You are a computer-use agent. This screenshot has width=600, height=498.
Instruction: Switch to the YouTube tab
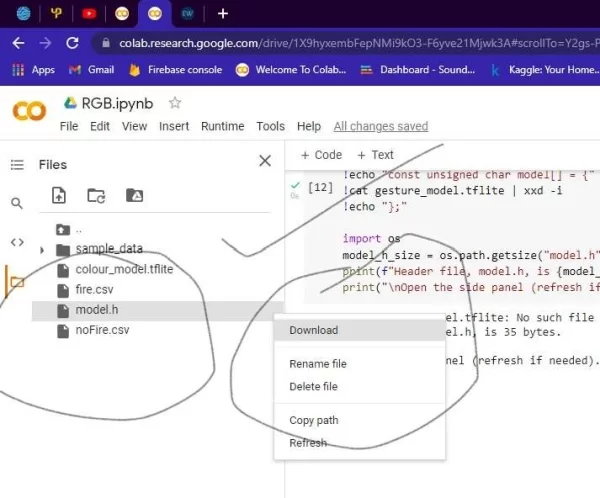tap(89, 14)
